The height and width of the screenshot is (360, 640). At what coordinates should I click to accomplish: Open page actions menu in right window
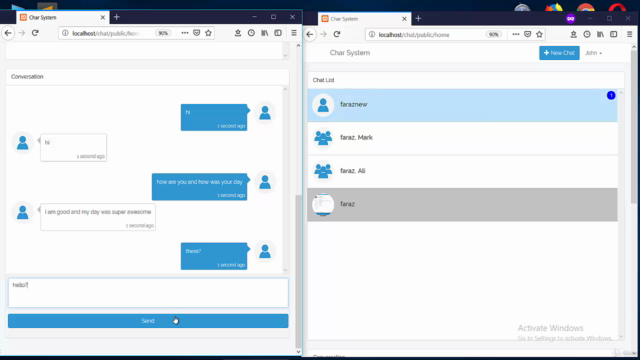point(516,34)
